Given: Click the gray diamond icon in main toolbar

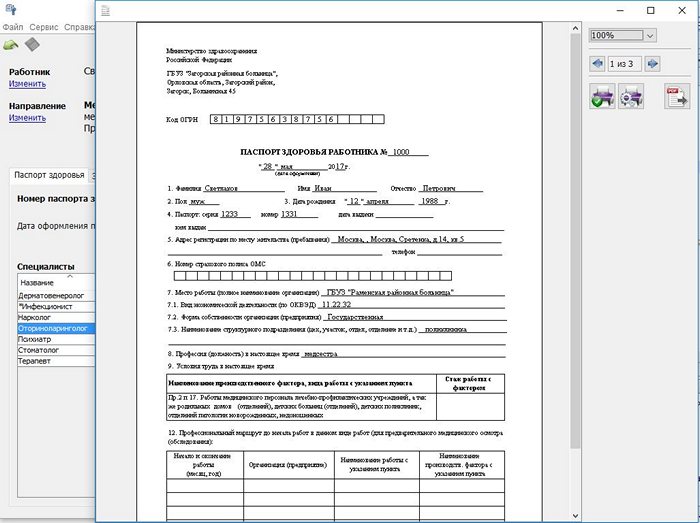Looking at the screenshot, I should click(x=32, y=44).
